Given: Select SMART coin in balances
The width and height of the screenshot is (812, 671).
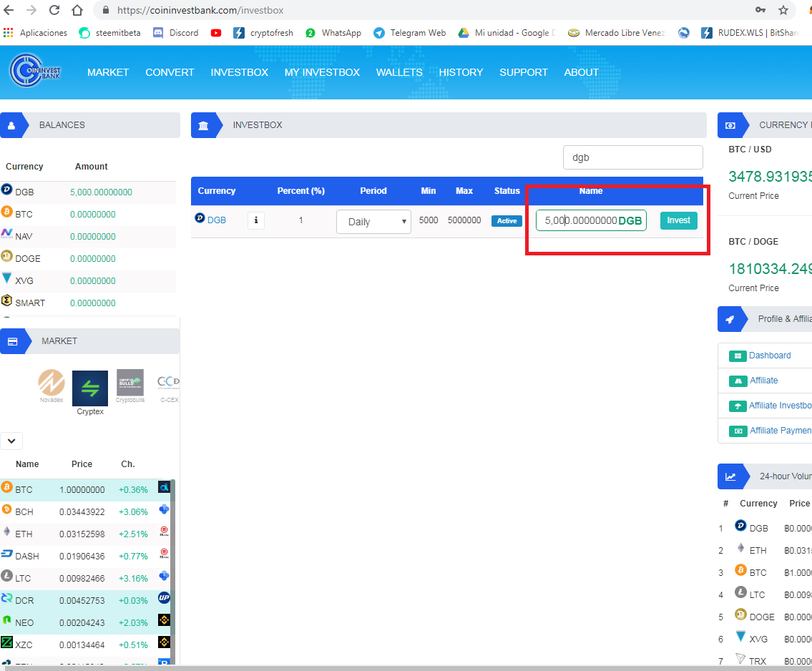Looking at the screenshot, I should point(88,303).
